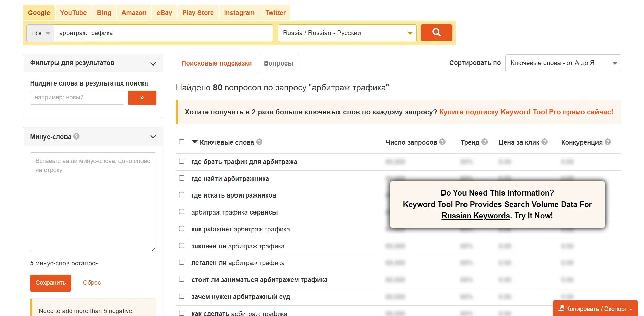The width and height of the screenshot is (644, 316).
Task: Click help icon next to Минус-слова
Action: [x=76, y=136]
